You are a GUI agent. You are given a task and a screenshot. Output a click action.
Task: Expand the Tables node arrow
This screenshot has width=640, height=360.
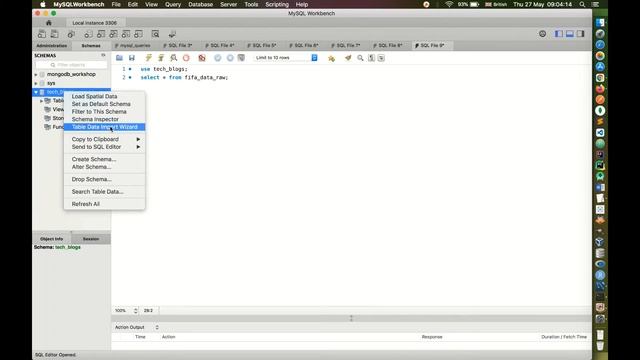(41, 101)
